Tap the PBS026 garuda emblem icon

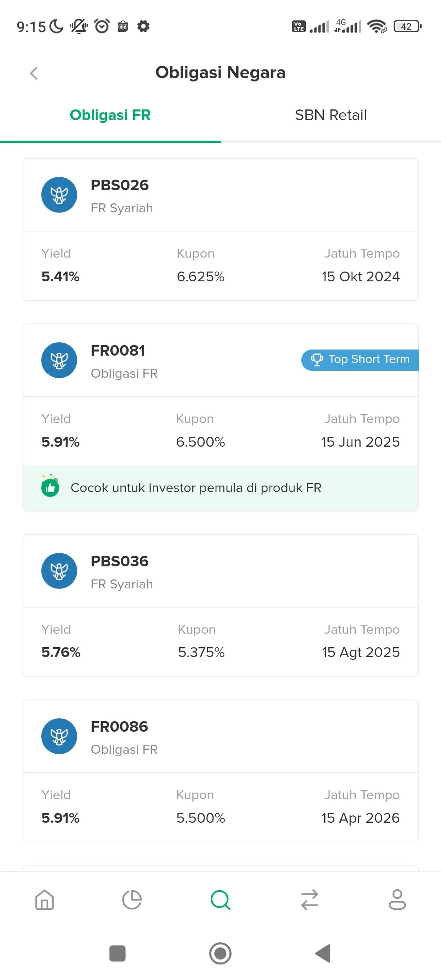tap(59, 195)
